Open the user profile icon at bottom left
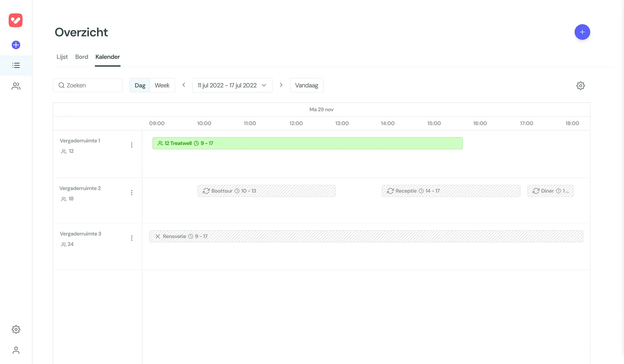The image size is (624, 364). coord(16,350)
